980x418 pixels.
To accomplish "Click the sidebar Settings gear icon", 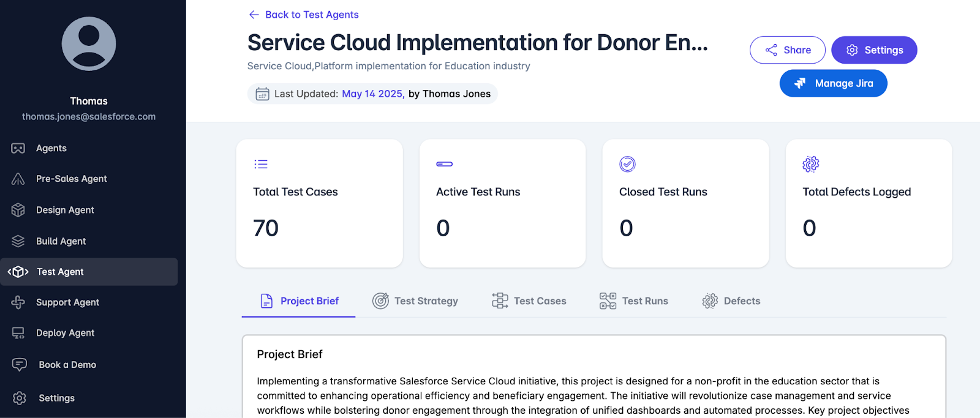I will click(20, 398).
